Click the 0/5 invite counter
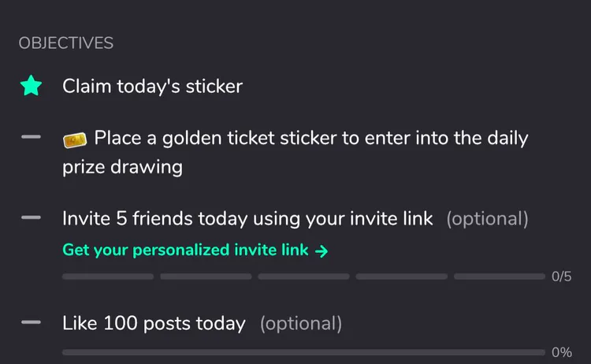 click(x=562, y=277)
